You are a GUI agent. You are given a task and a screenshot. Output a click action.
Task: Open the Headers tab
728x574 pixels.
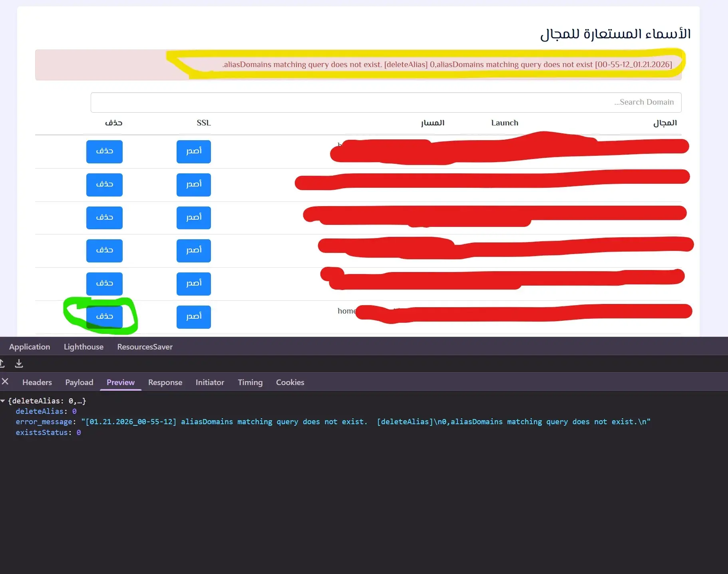37,382
